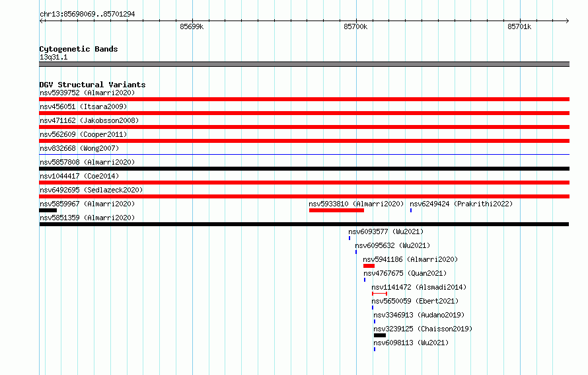The width and height of the screenshot is (588, 375).
Task: Open the nsv471162 (Jakobsson2008) variant label
Action: [89, 120]
